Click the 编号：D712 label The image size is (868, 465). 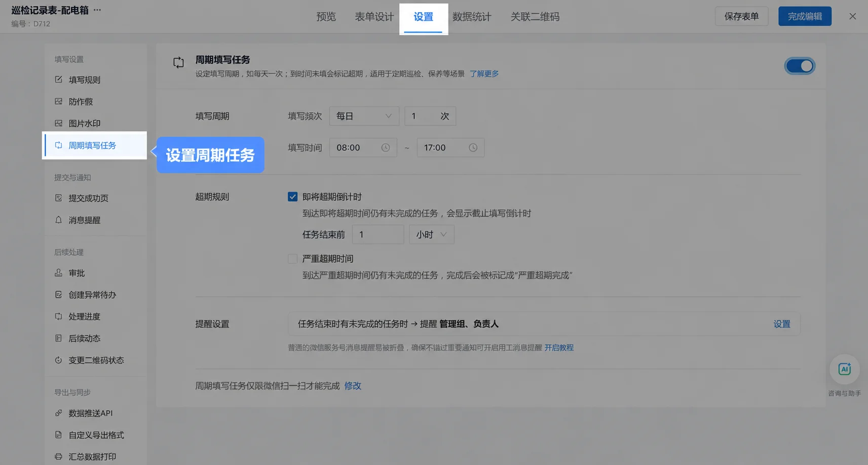click(x=30, y=24)
